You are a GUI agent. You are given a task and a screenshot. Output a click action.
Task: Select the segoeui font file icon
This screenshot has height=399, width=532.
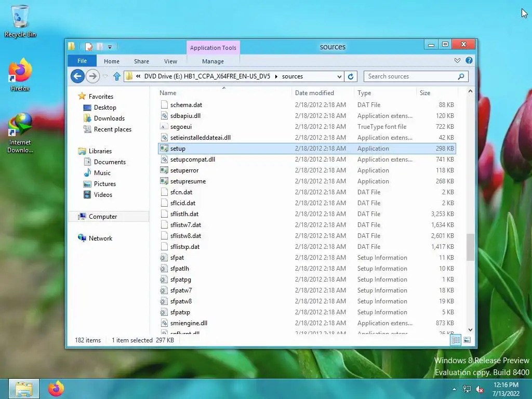point(164,127)
